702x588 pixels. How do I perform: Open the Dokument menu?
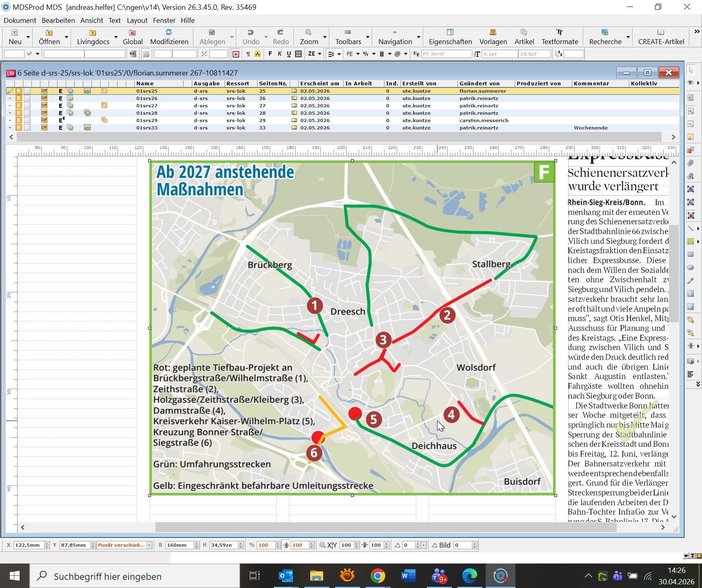[20, 20]
